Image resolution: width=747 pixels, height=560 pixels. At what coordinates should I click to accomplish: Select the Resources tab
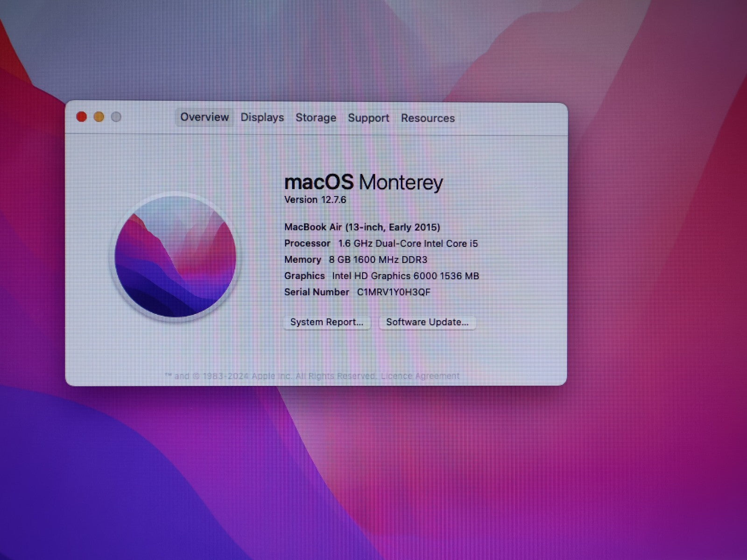[x=428, y=119]
